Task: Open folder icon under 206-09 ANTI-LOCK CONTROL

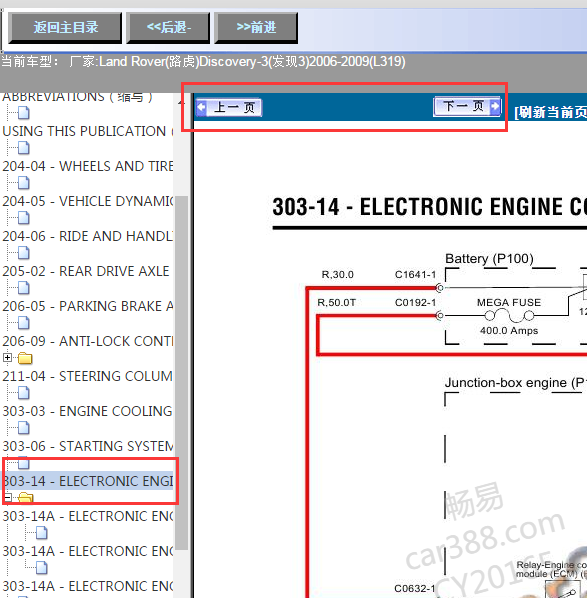Action: (x=25, y=358)
